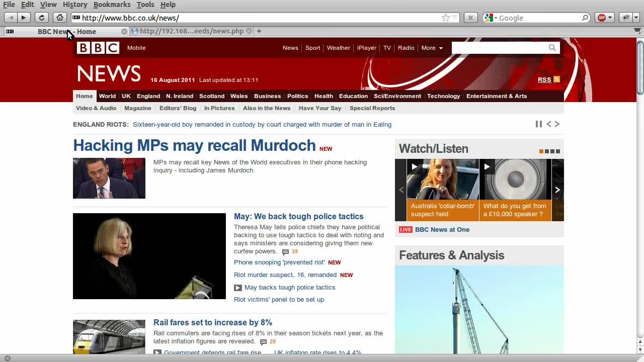Viewport: 644px width, 362px height.
Task: Go forward with the browser forward arrow
Action: click(x=23, y=18)
